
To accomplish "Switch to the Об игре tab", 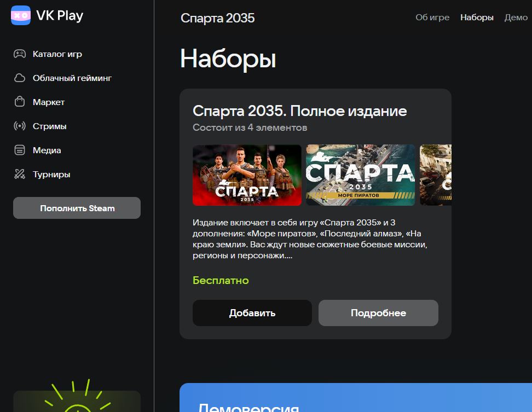I will pos(432,18).
